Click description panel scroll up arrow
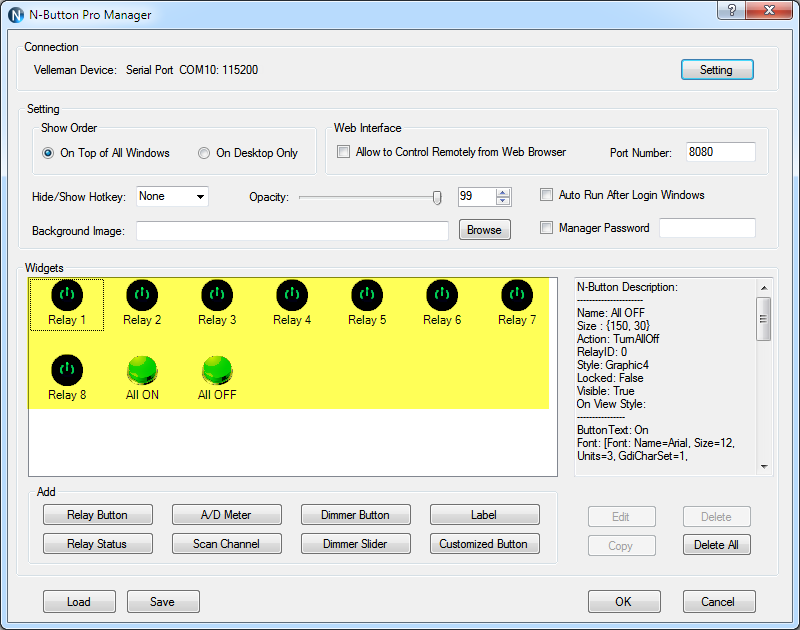800x630 pixels. [x=764, y=288]
